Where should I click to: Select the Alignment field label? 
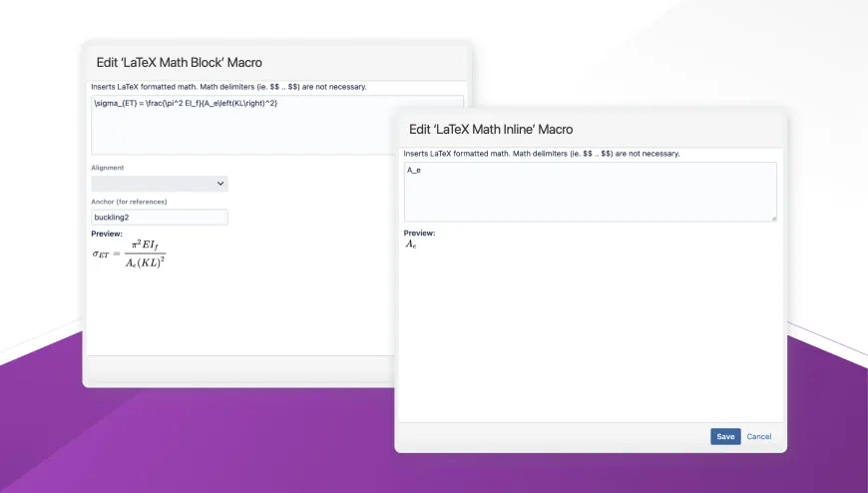[108, 168]
